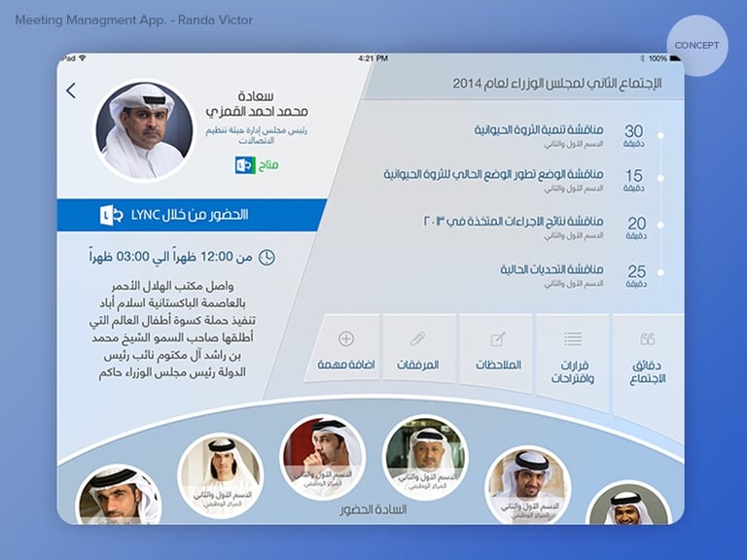Click the 25 دقيقة duration label

(x=636, y=275)
